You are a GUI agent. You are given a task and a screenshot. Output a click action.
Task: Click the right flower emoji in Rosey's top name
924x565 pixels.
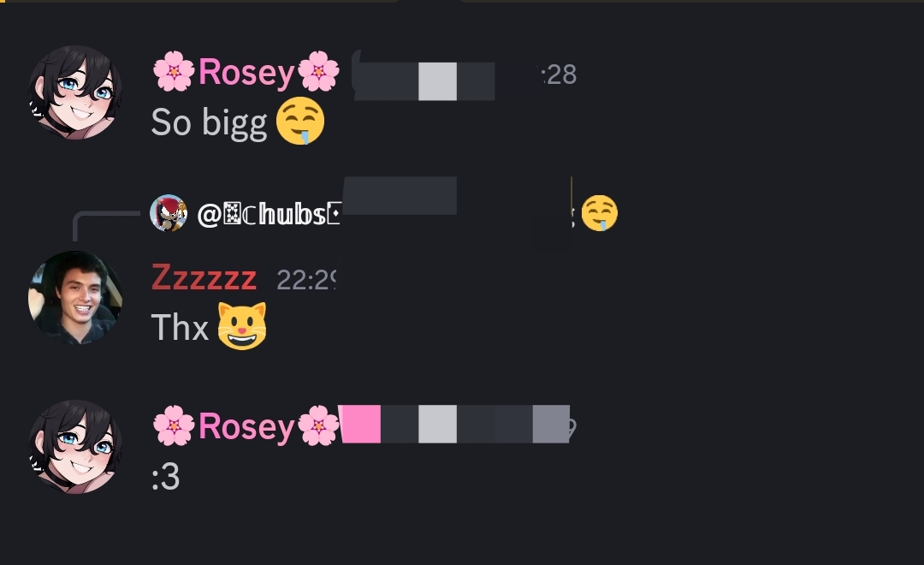click(x=319, y=71)
